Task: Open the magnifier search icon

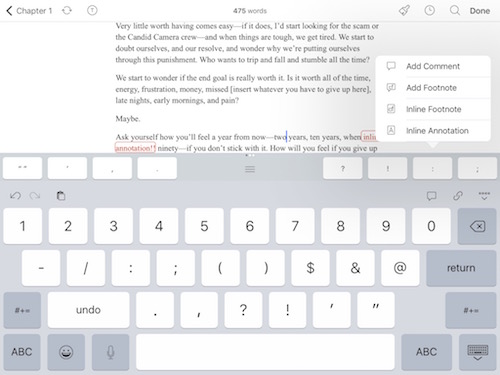Action: (x=455, y=11)
